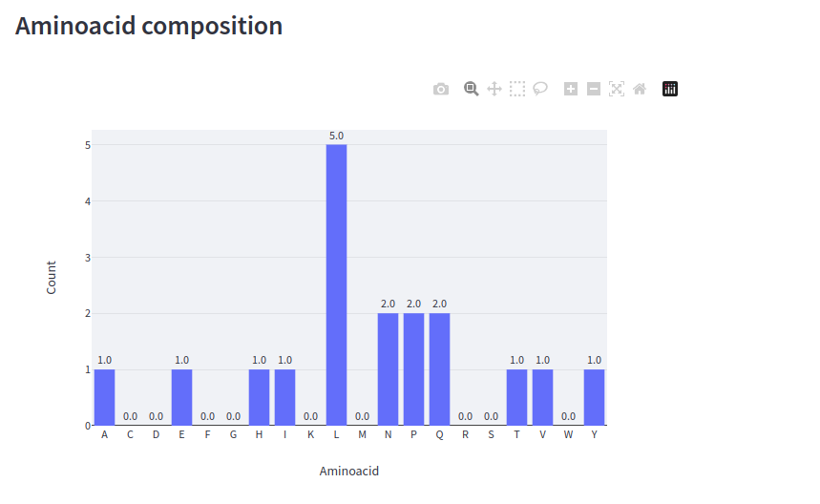
Task: Select the Pan tool
Action: coord(494,89)
